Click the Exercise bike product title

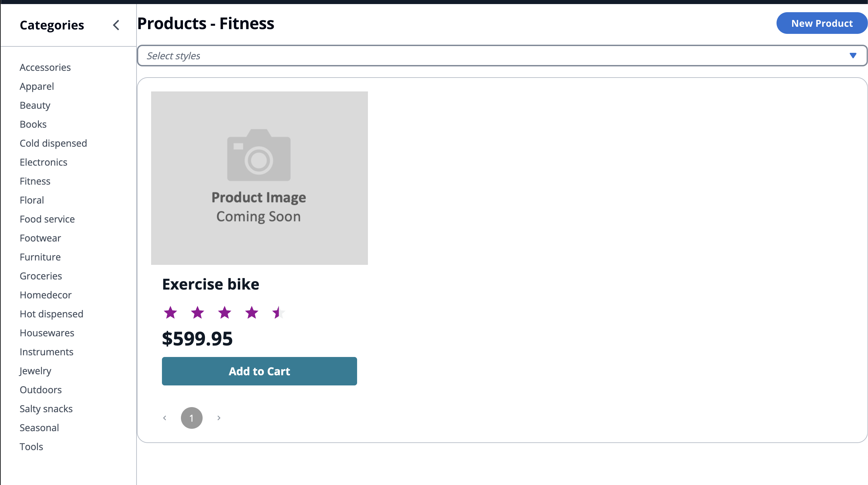[x=211, y=284]
